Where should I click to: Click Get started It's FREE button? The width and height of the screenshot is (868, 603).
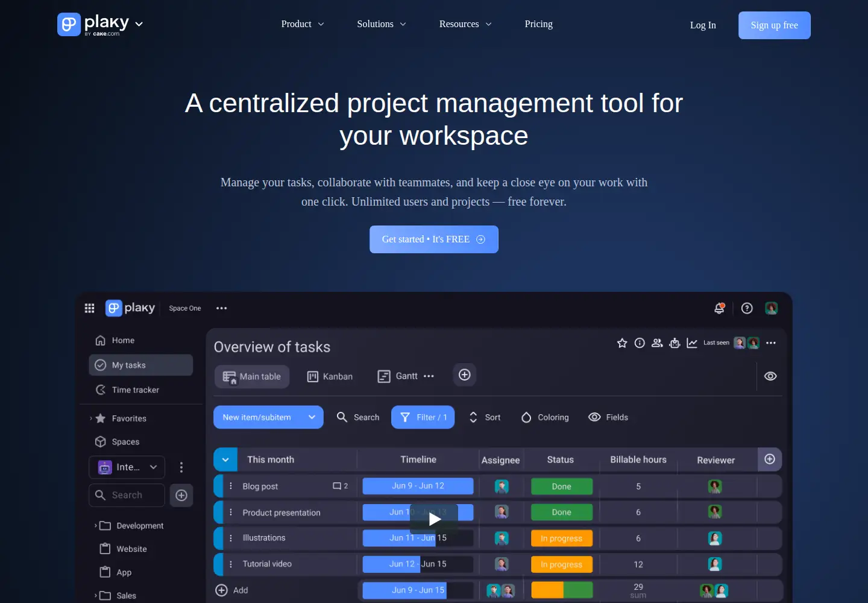[x=434, y=239]
